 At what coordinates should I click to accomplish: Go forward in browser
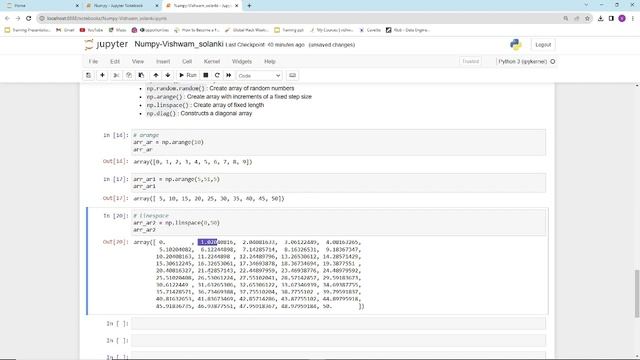(18, 18)
